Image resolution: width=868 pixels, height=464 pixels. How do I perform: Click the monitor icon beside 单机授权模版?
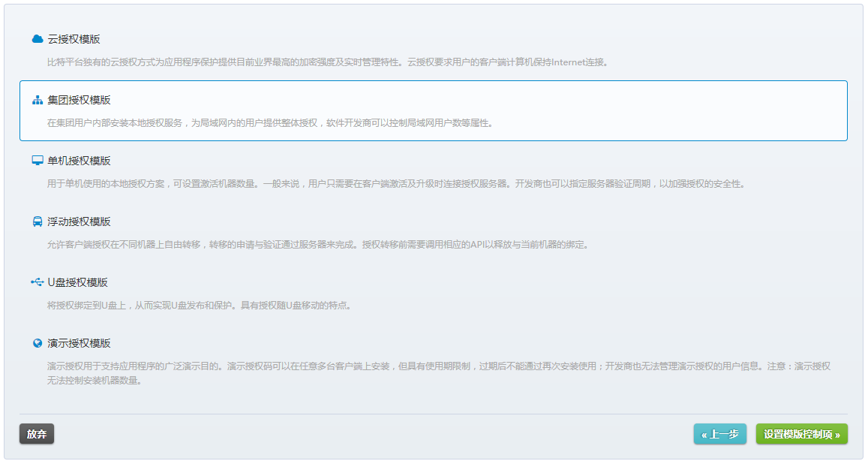pyautogui.click(x=38, y=161)
